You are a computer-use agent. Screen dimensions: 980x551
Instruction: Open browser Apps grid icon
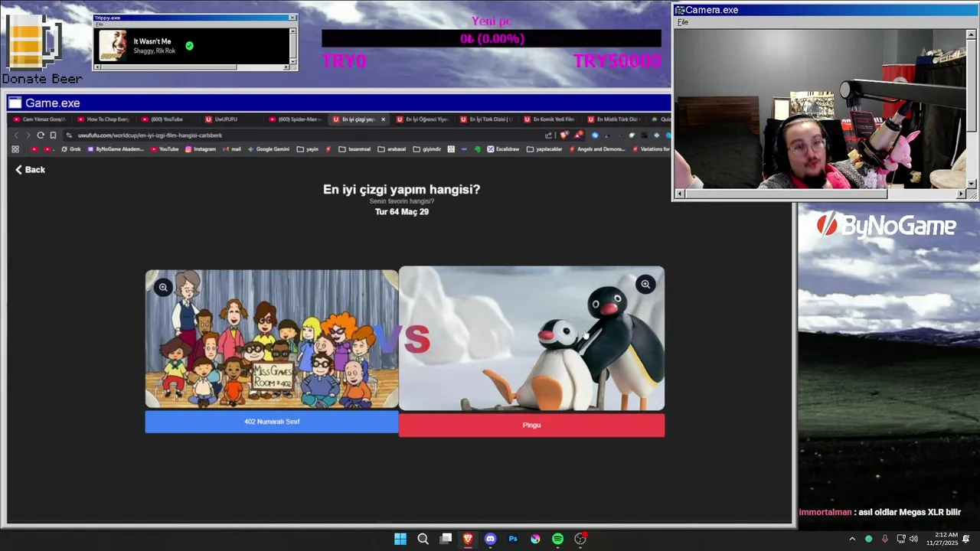15,149
